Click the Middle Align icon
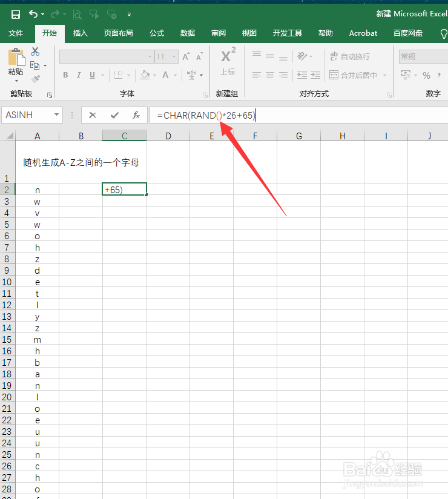Viewport: 448px width, 499px height. (270, 56)
